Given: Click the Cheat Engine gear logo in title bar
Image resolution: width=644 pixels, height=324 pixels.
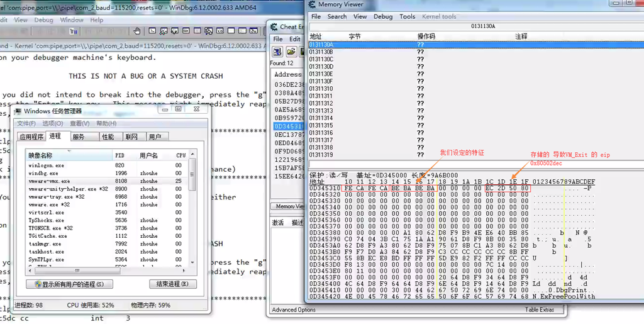Looking at the screenshot, I should (x=274, y=26).
